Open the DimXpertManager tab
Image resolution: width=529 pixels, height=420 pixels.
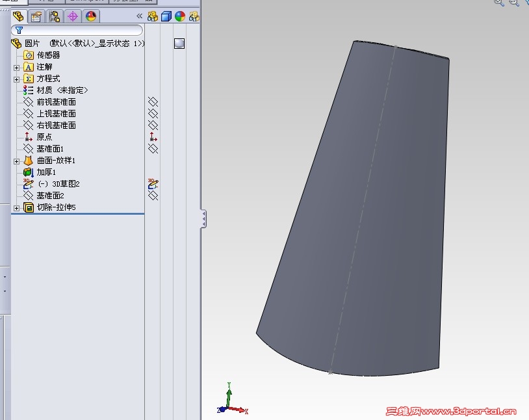click(73, 16)
